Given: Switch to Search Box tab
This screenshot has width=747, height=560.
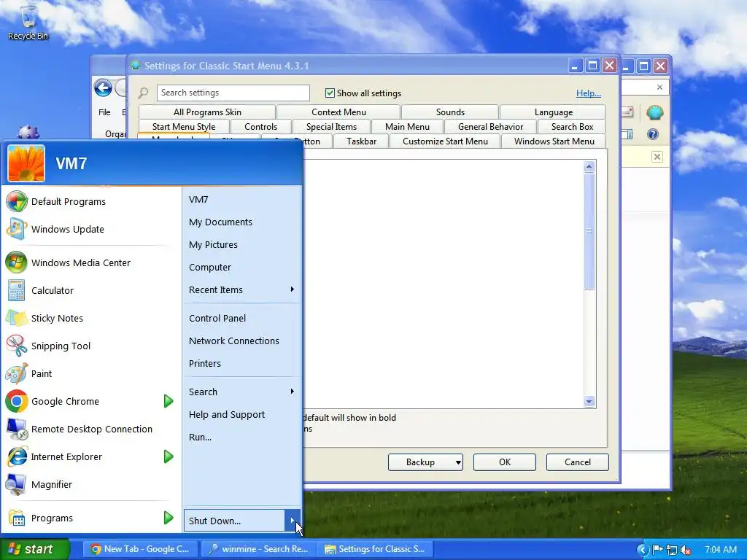Looking at the screenshot, I should [x=572, y=127].
